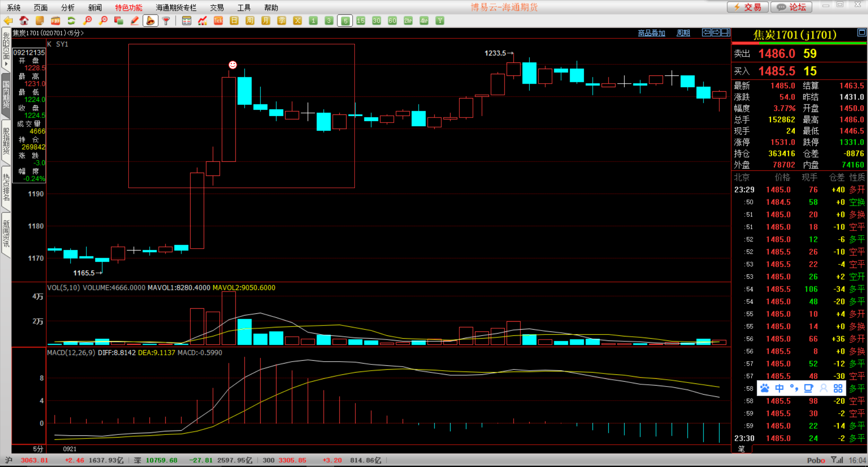Zoom in with the plus magnifier
This screenshot has width=868, height=467.
(87, 21)
